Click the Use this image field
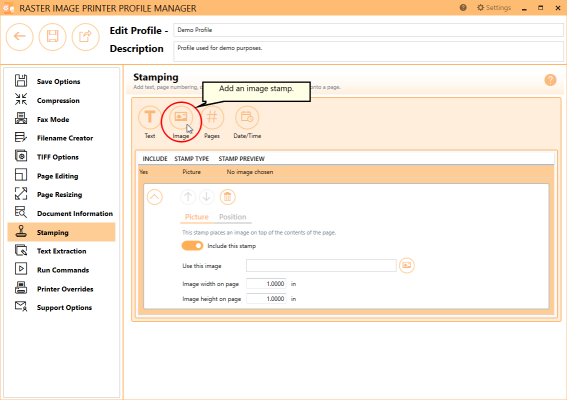This screenshot has width=567, height=400. 321,265
